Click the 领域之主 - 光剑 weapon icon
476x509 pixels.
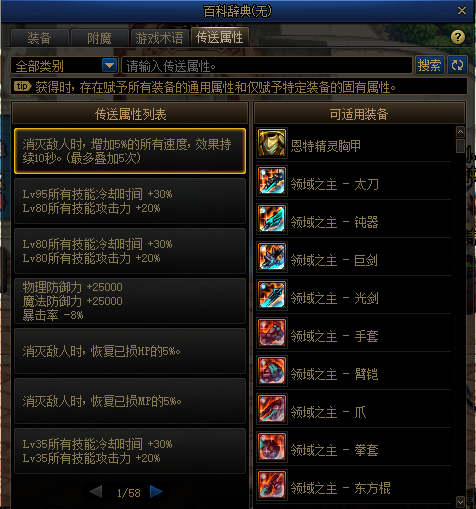pos(272,295)
